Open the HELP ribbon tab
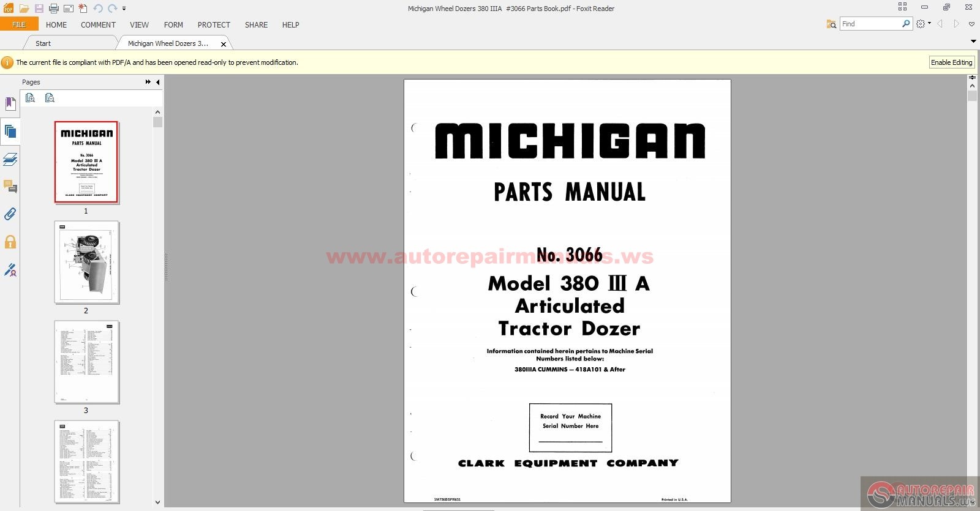The image size is (980, 511). [x=290, y=25]
